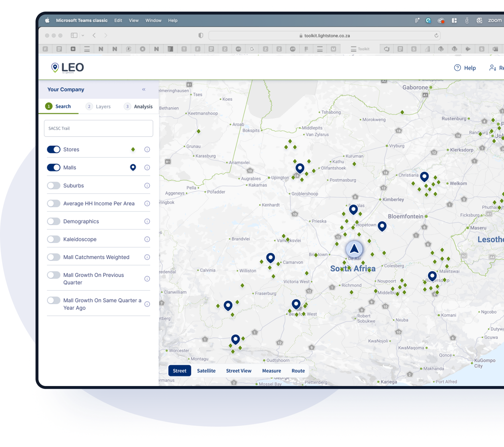Click the blue pin Malls legend icon
The height and width of the screenshot is (447, 504).
(133, 167)
